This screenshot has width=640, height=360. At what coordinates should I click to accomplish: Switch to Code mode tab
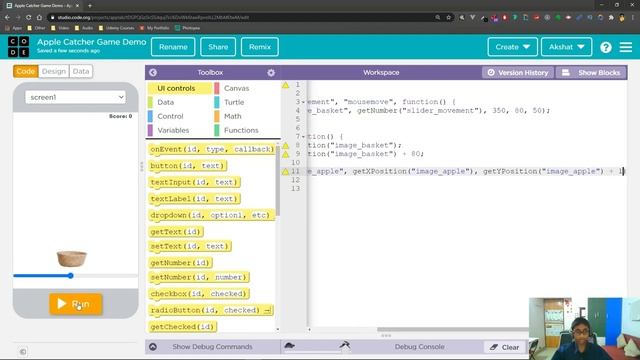click(26, 71)
